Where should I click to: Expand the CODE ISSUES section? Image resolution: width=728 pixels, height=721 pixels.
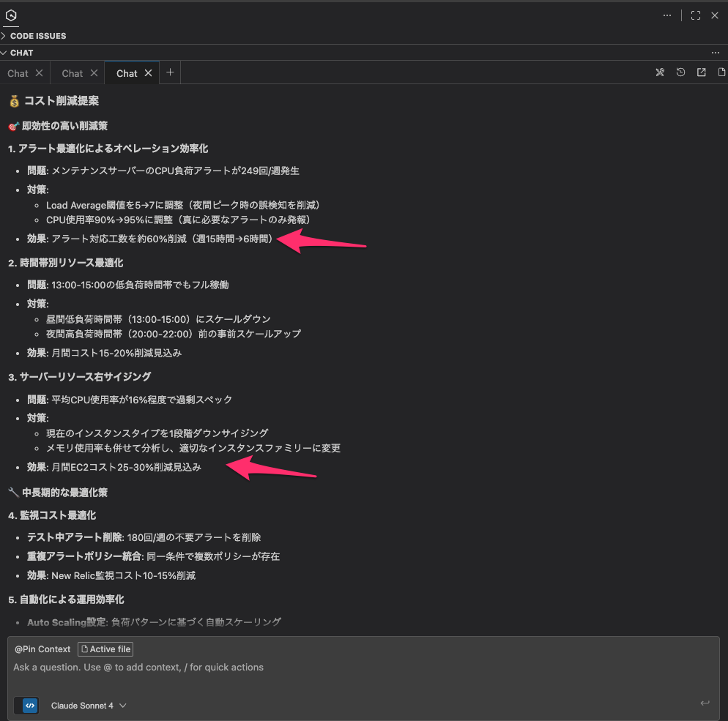[x=37, y=36]
